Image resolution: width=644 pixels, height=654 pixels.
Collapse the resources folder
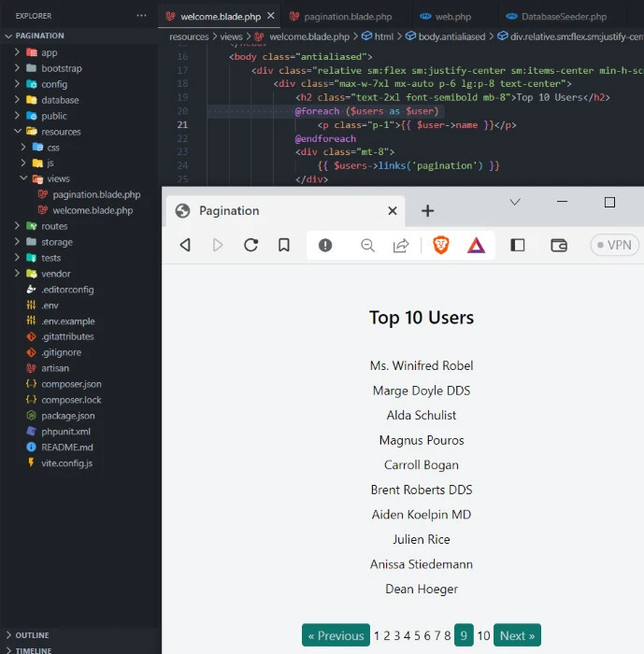pos(61,132)
